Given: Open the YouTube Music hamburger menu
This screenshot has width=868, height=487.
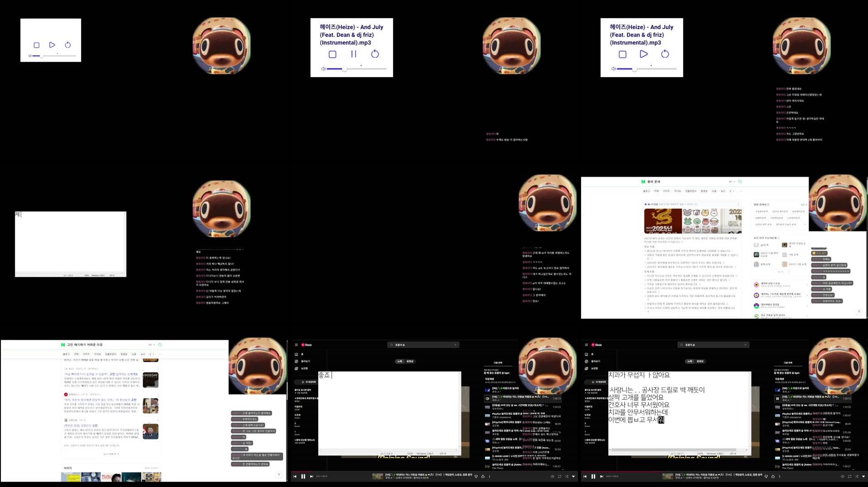Looking at the screenshot, I should [296, 345].
